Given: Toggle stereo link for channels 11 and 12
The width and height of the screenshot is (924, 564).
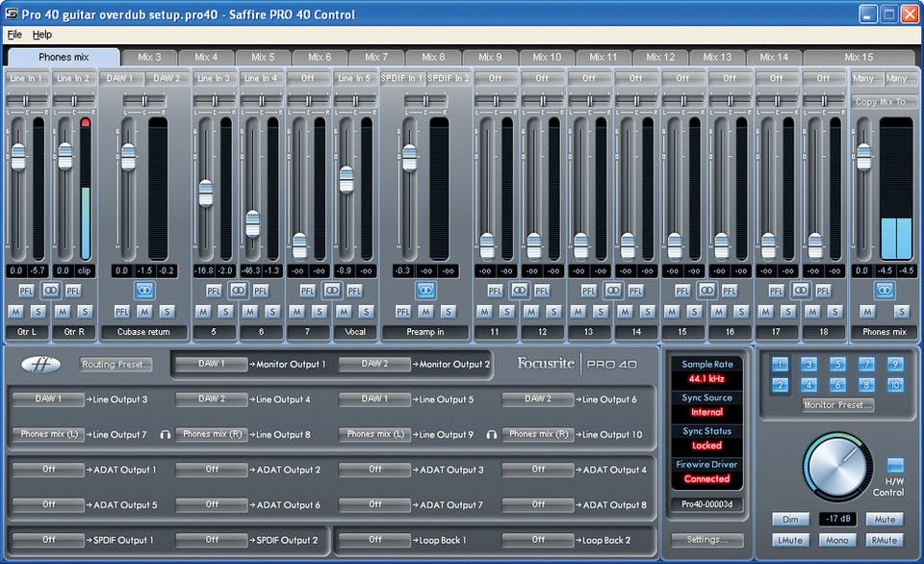Looking at the screenshot, I should point(519,290).
